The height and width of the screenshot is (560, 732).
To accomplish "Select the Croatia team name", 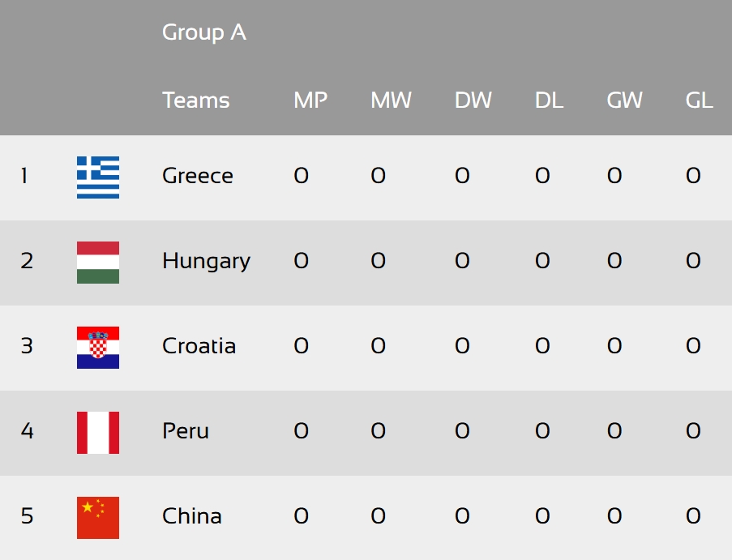I will pos(199,346).
